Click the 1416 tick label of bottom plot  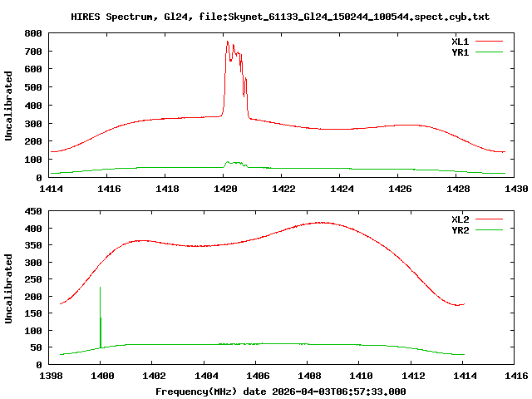(x=516, y=376)
